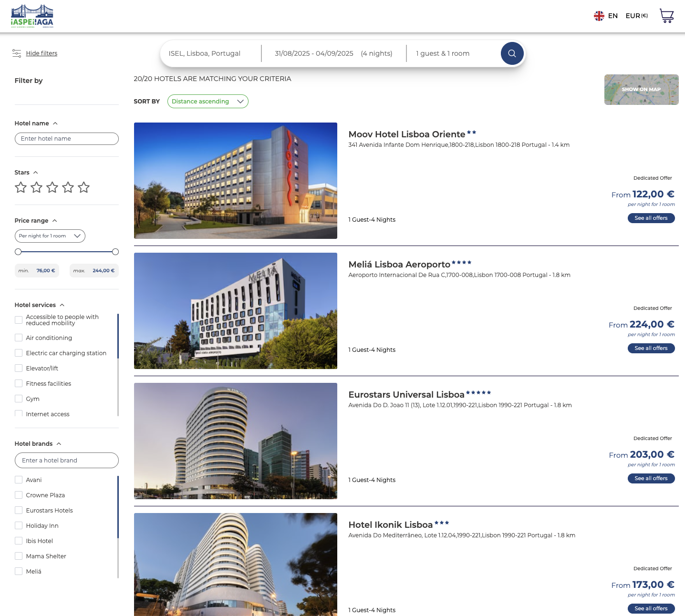Click the IASPEI-IAGA site logo
This screenshot has height=616, width=685.
point(32,16)
